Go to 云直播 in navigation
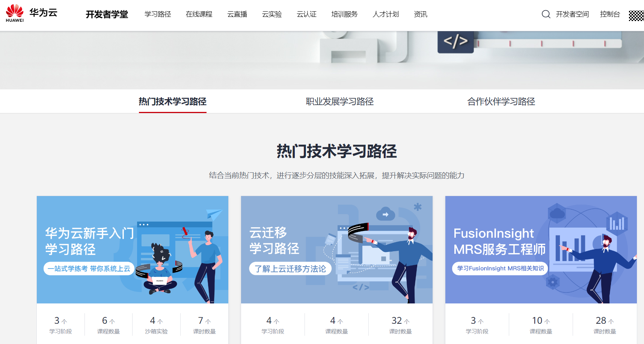 tap(237, 14)
